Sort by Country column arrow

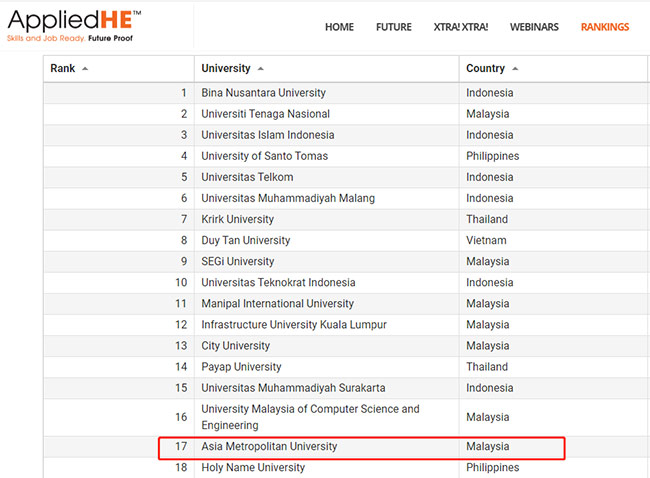515,69
